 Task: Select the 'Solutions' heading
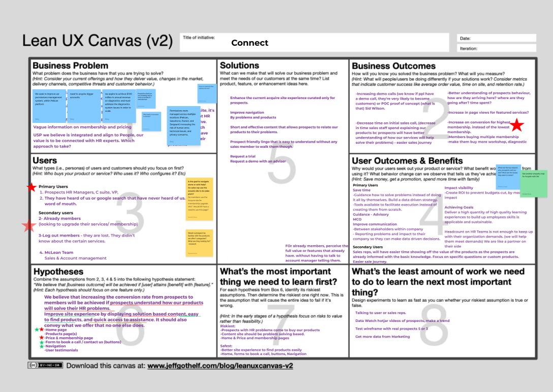[239, 66]
